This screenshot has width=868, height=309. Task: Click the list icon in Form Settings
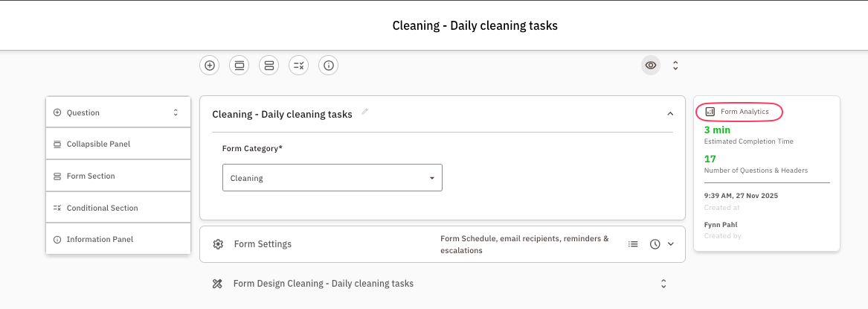633,244
